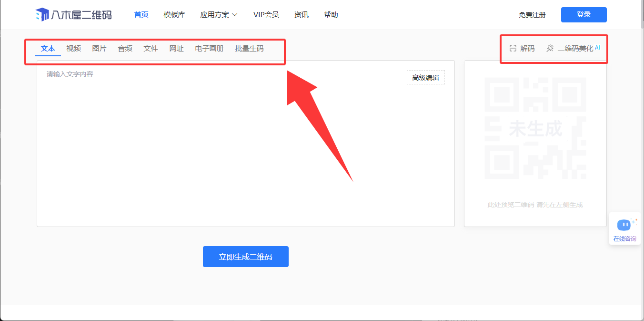Open the 帮助 navigation link

click(331, 15)
